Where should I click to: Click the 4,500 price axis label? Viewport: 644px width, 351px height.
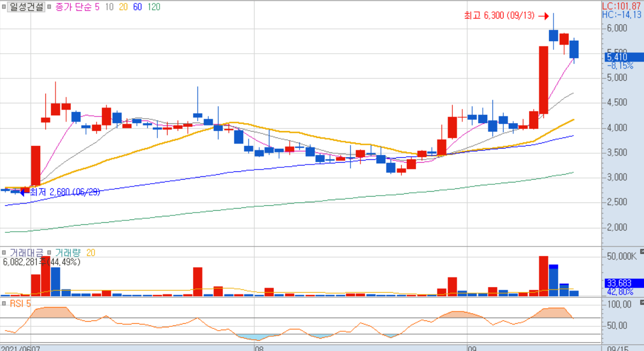[617, 102]
